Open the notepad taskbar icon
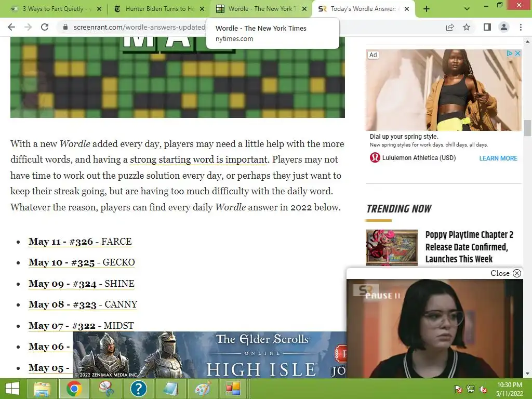 click(170, 389)
